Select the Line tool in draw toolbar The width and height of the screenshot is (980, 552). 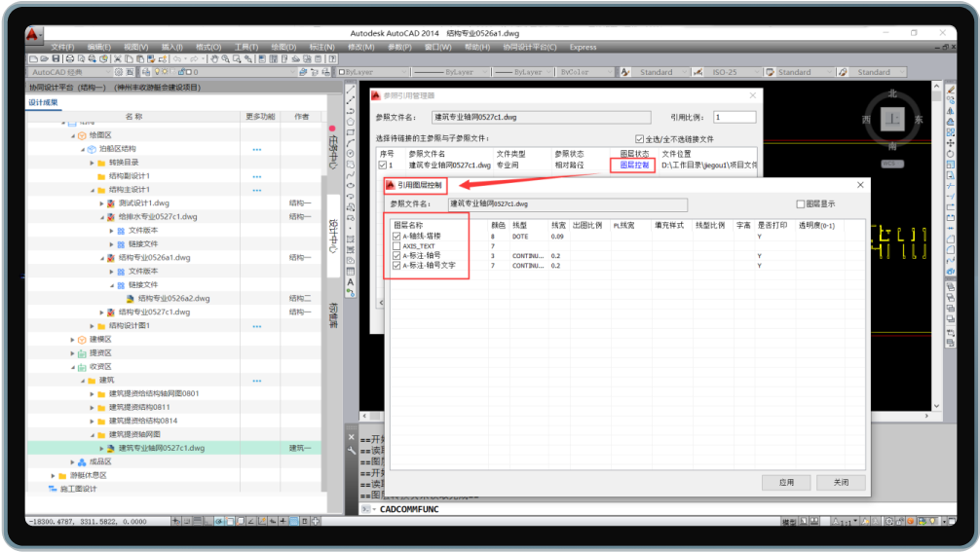351,90
